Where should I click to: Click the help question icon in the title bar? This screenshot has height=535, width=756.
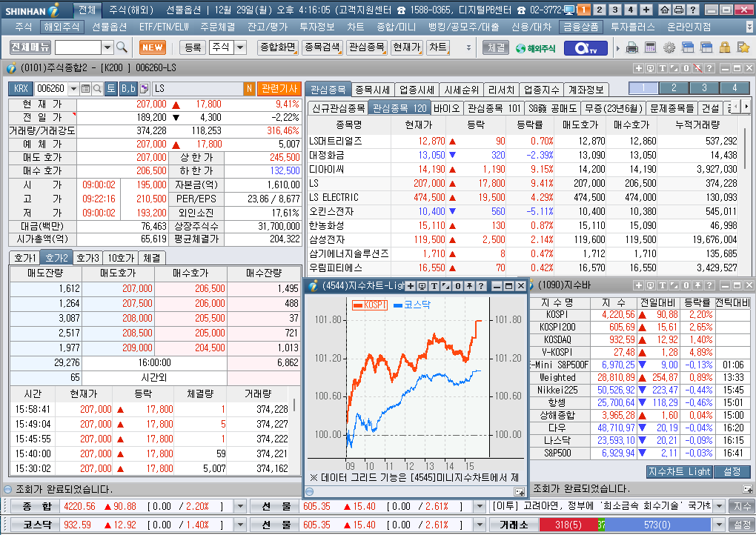click(x=693, y=10)
